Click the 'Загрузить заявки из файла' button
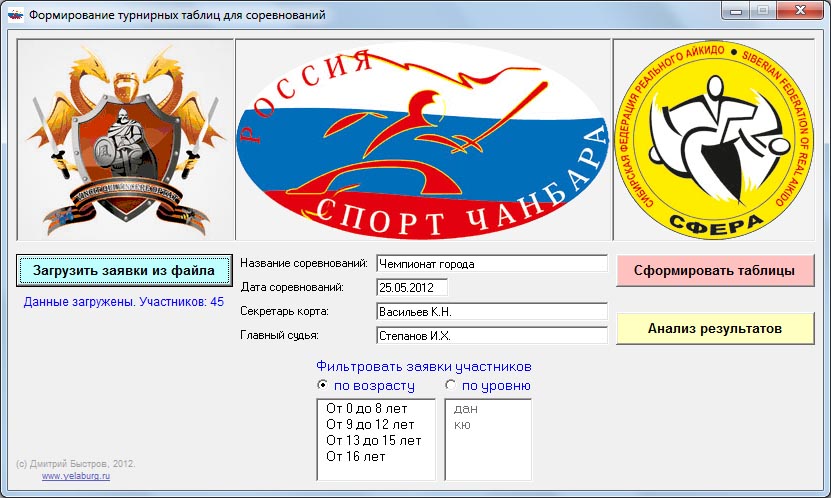This screenshot has height=498, width=831. click(x=124, y=271)
